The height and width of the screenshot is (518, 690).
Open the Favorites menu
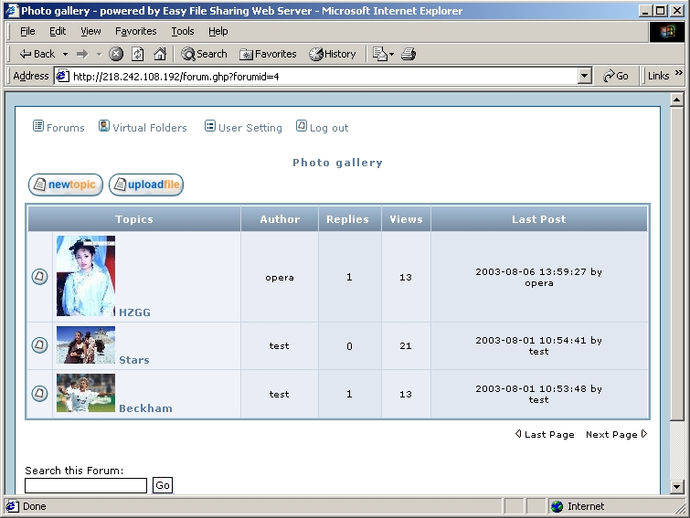click(136, 31)
